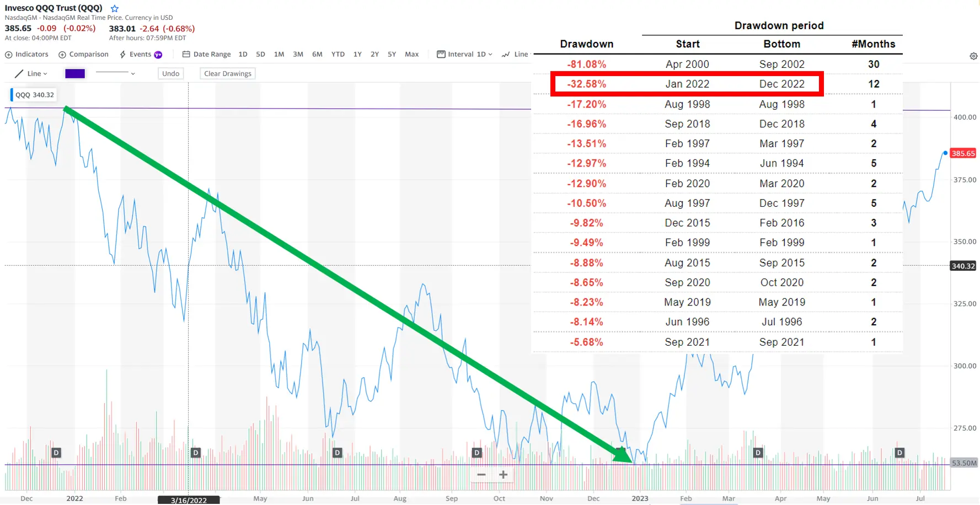Open the Events lightning menu
980x505 pixels.
pos(141,54)
